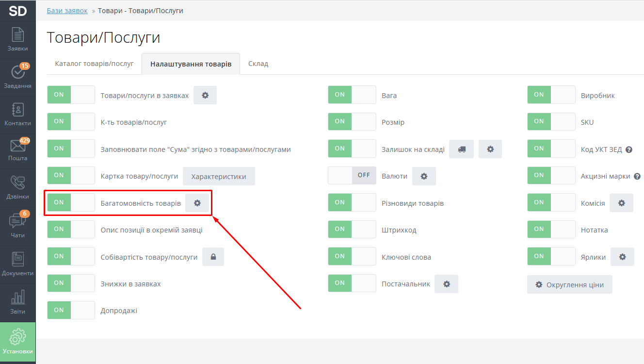The height and width of the screenshot is (364, 644).
Task: Follow the Бази заявок breadcrumb link
Action: pyautogui.click(x=67, y=11)
